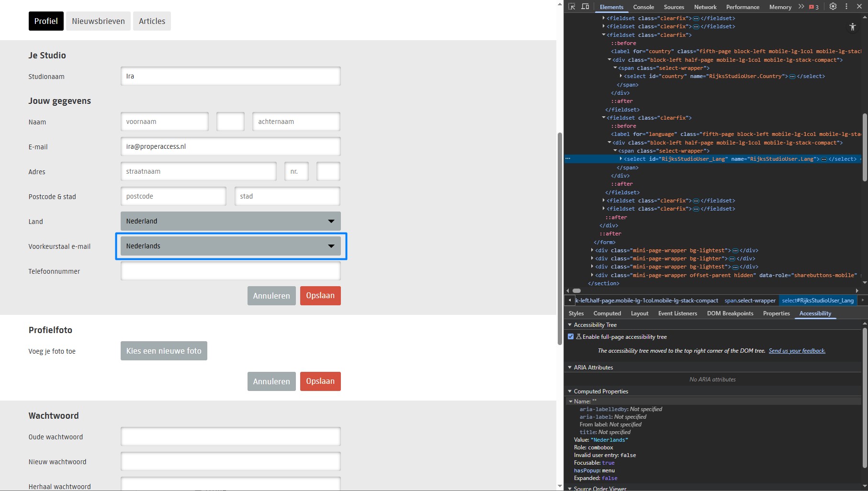
Task: Collapse the Accessibility Tree section
Action: tap(570, 325)
